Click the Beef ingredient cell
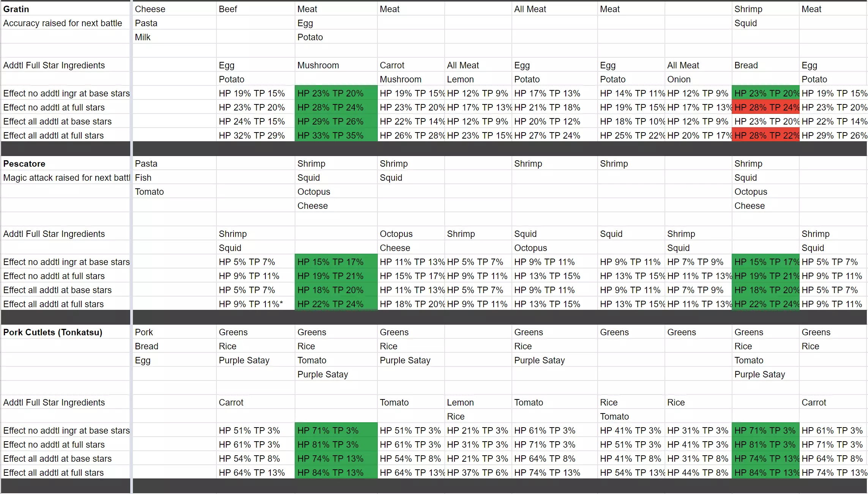This screenshot has height=494, width=868. (x=228, y=9)
